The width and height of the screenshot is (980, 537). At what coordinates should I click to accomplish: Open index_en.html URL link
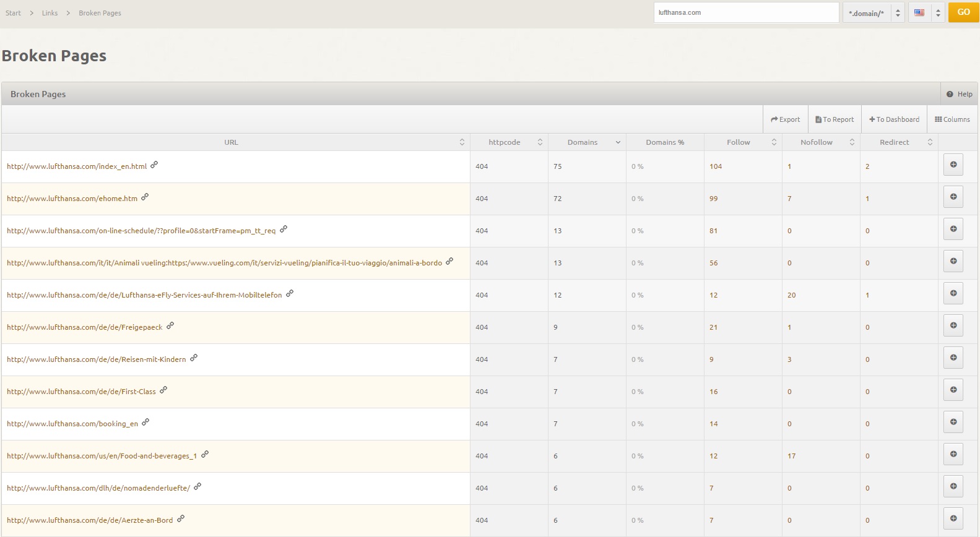point(77,166)
